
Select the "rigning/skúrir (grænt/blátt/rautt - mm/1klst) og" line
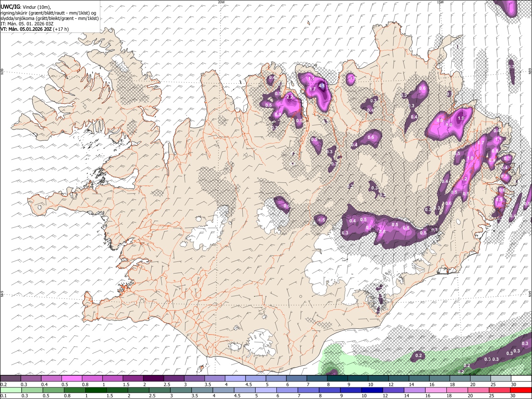tap(49, 12)
